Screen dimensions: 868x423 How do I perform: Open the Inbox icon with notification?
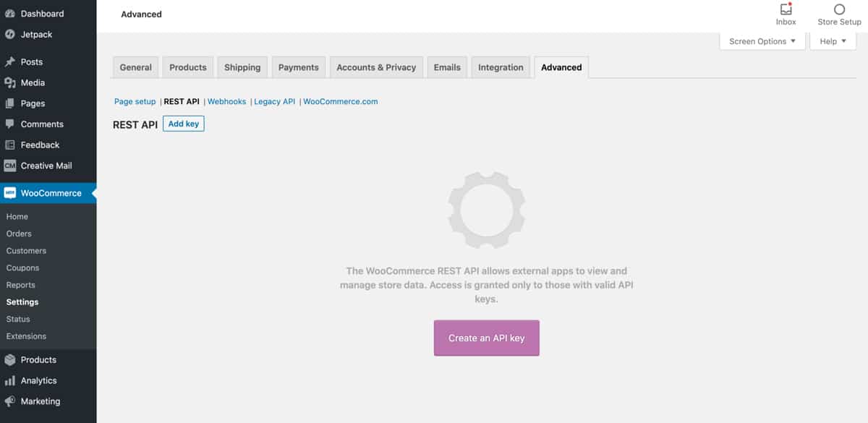pyautogui.click(x=786, y=9)
